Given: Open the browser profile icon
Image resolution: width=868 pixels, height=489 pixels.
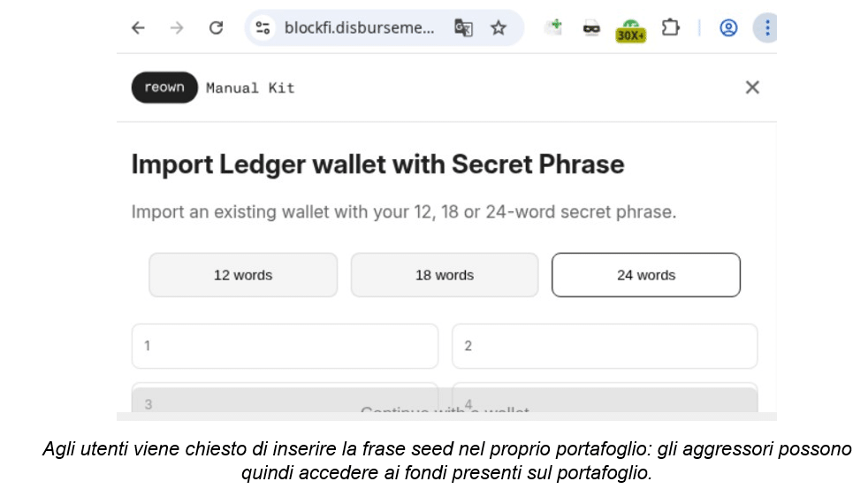Looking at the screenshot, I should 728,28.
